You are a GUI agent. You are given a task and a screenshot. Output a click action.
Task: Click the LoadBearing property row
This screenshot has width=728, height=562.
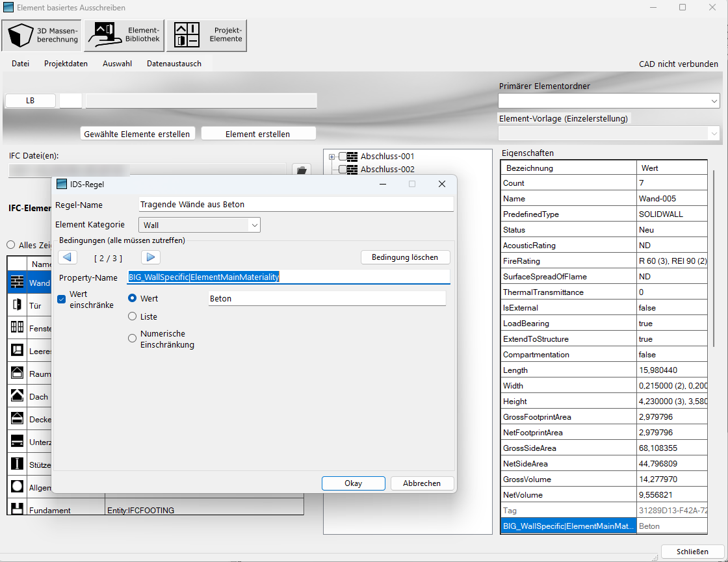(x=604, y=323)
